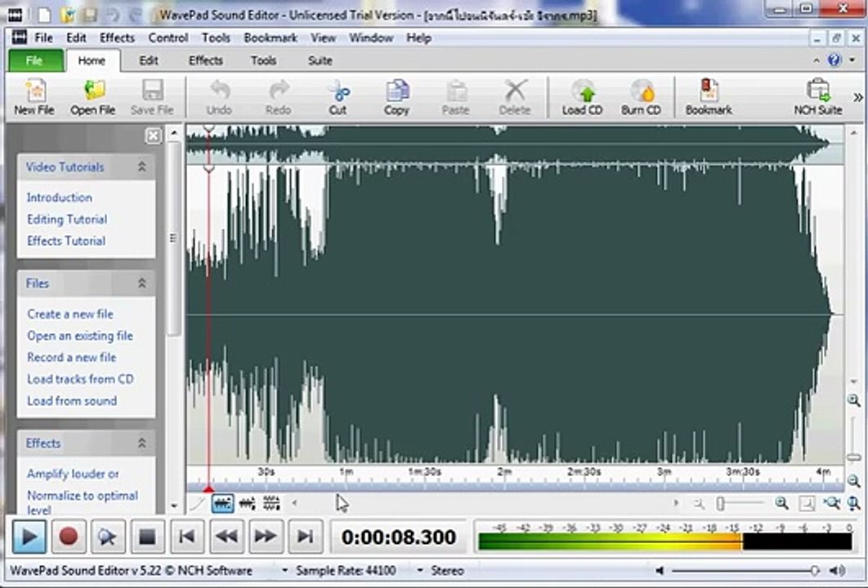
Task: Open the Editing Tutorial link
Action: click(x=67, y=219)
